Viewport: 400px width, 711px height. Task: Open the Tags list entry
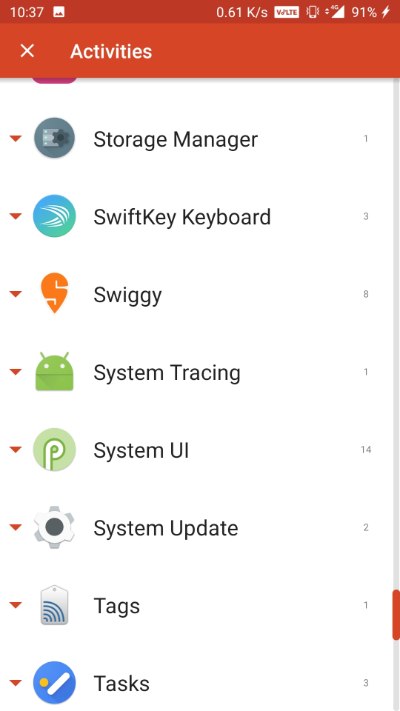[196, 605]
